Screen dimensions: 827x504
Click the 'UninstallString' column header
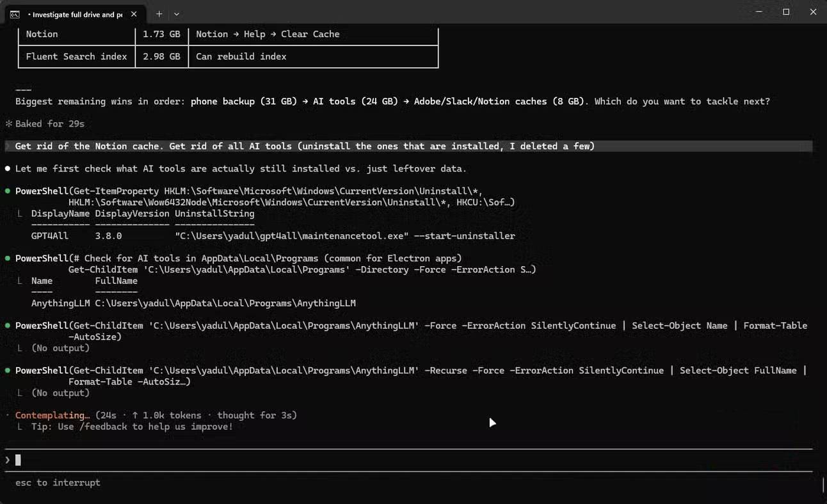coord(214,213)
